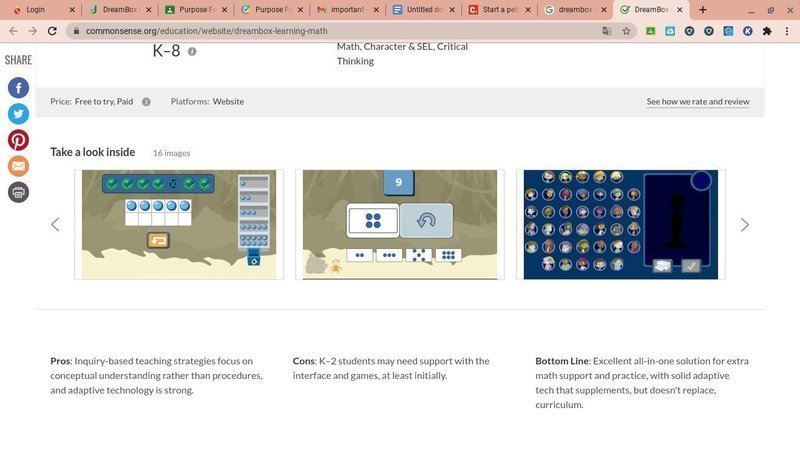Close the Login tab

[72, 10]
